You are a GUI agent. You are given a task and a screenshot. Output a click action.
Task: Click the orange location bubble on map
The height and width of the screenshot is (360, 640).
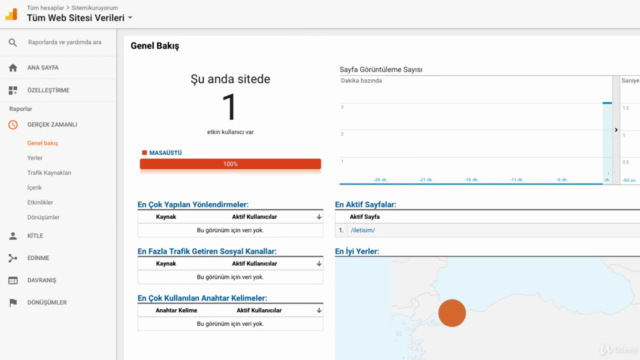coord(452,313)
